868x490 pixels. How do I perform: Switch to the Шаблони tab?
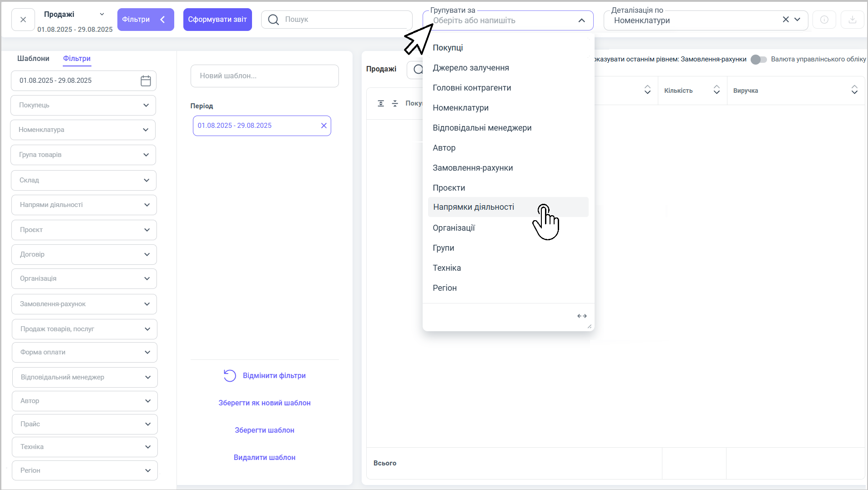pyautogui.click(x=33, y=59)
